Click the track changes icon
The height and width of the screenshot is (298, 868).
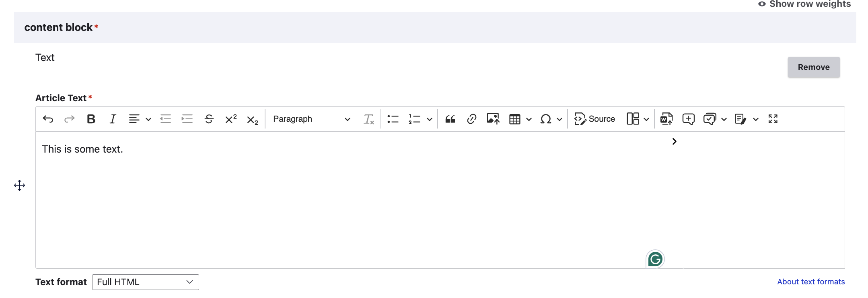(x=740, y=119)
